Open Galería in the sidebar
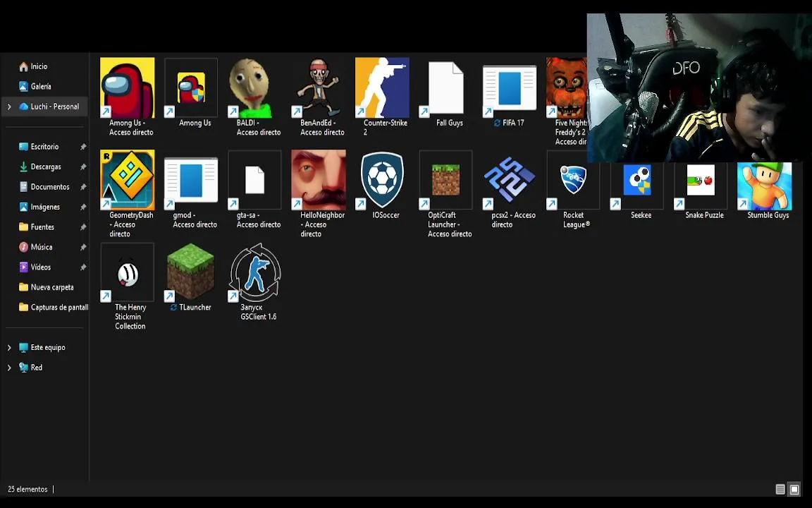The width and height of the screenshot is (812, 508). [x=40, y=87]
